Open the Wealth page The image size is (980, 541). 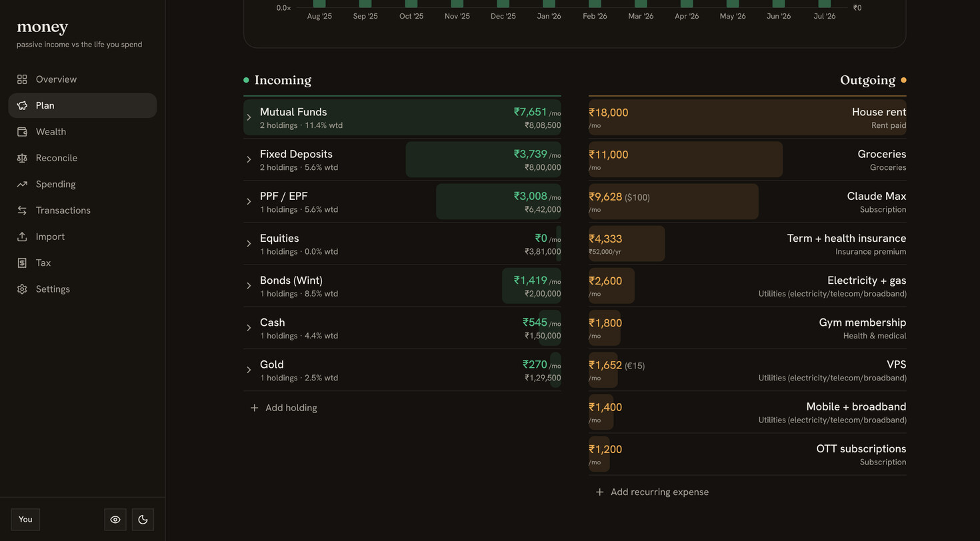click(x=83, y=132)
